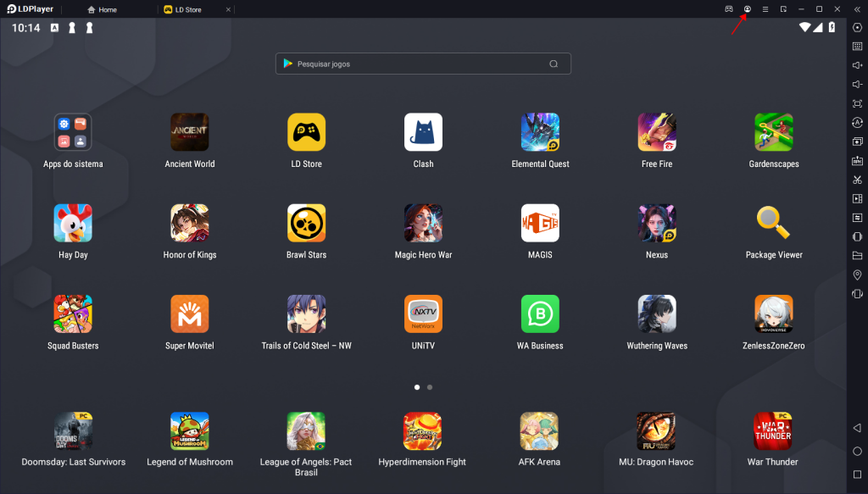This screenshot has width=868, height=494.
Task: Open Elemental Quest game
Action: pyautogui.click(x=540, y=132)
